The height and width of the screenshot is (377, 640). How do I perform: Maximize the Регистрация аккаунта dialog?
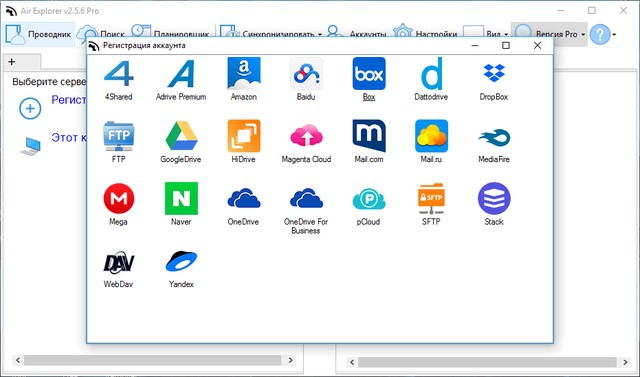506,45
